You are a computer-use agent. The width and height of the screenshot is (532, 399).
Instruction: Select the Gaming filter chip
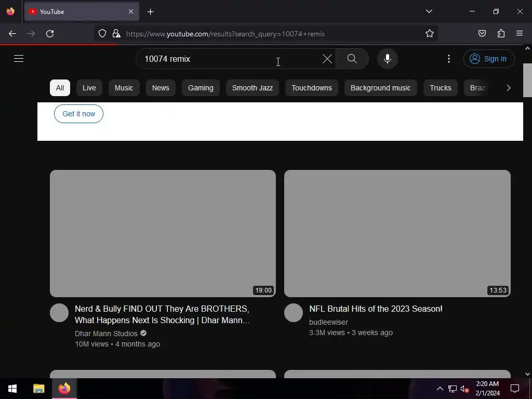pos(201,88)
